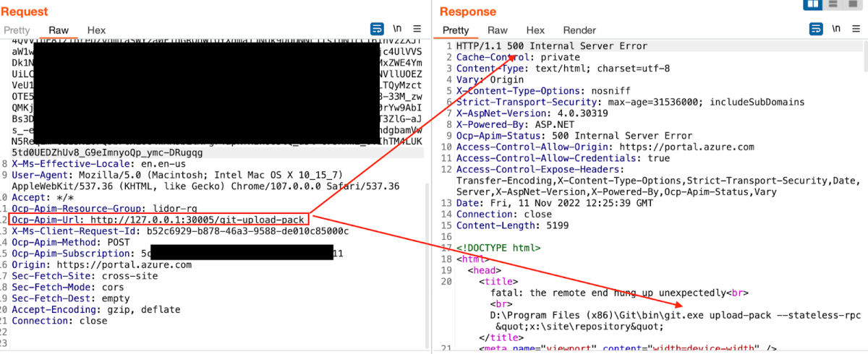Click '<!DOCTYPE html>' line in Response body
The width and height of the screenshot is (868, 354).
[498, 248]
